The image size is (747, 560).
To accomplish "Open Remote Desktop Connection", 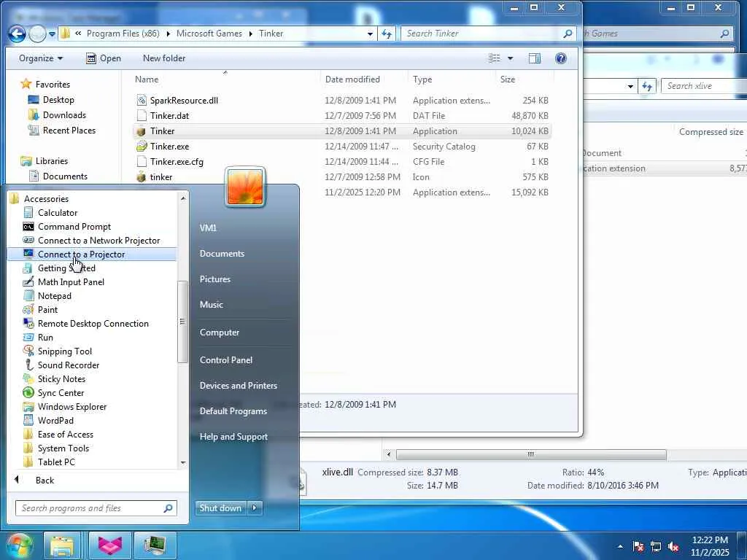I will [x=93, y=323].
